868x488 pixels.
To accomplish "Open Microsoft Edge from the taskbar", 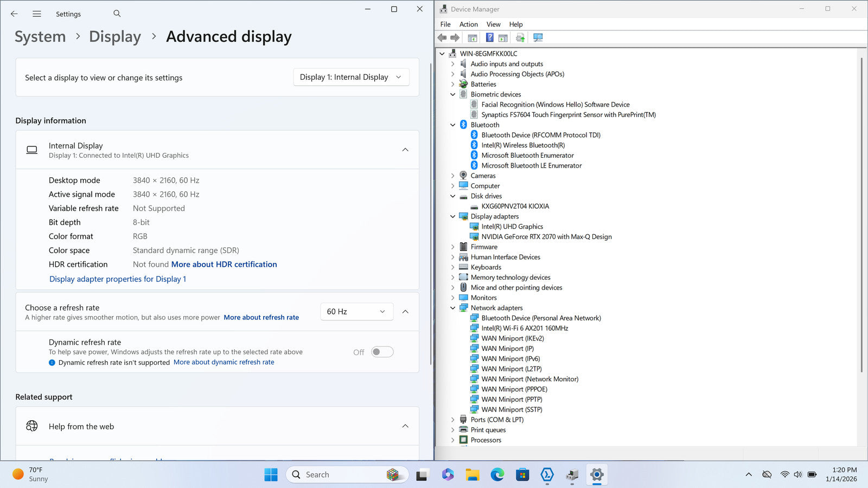I will pyautogui.click(x=497, y=475).
